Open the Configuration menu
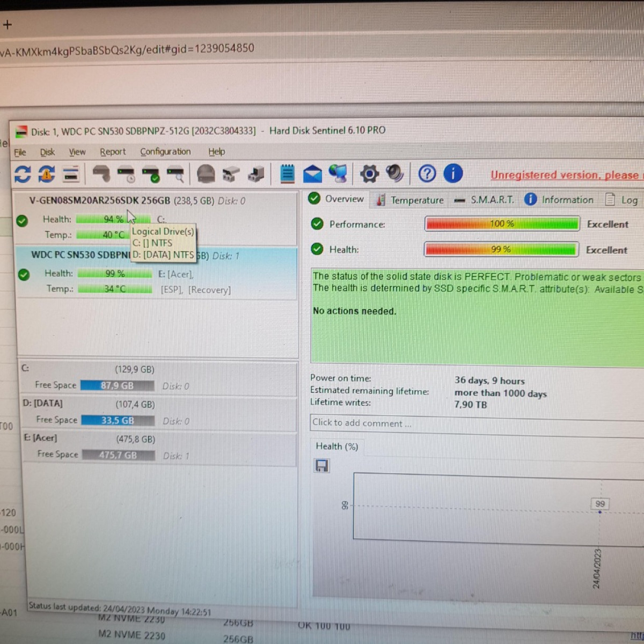The width and height of the screenshot is (644, 644). 165,152
